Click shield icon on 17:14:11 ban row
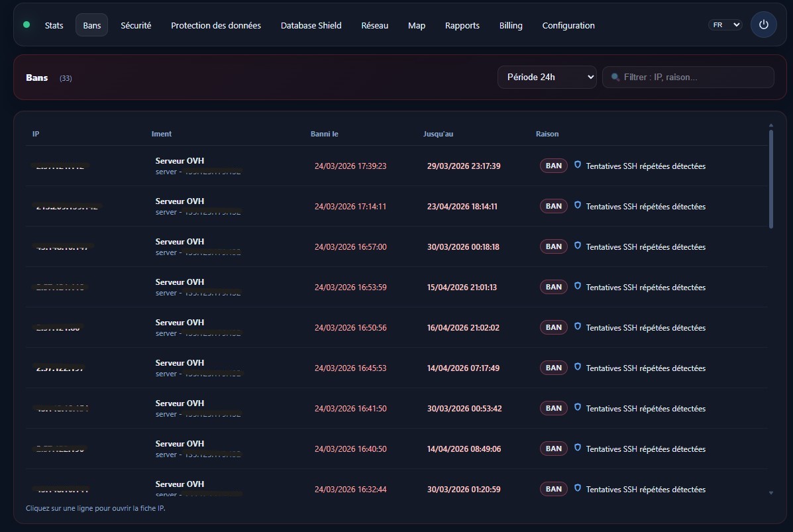793x532 pixels. 577,205
